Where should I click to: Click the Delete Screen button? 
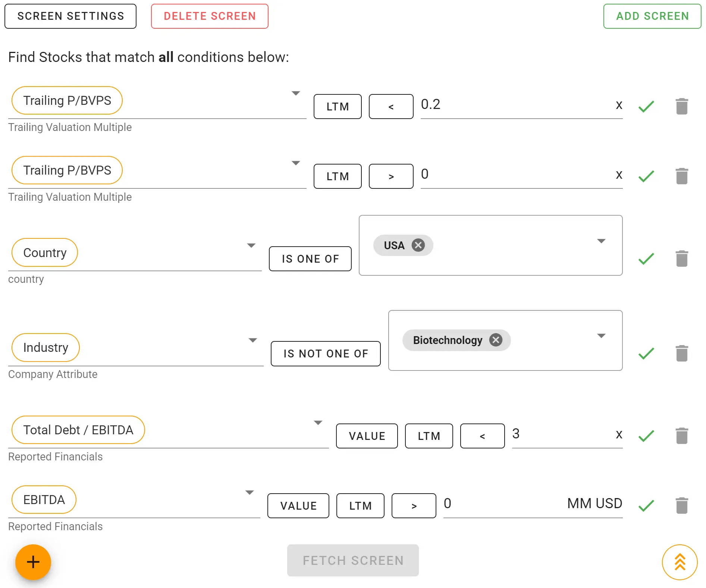[x=210, y=16]
